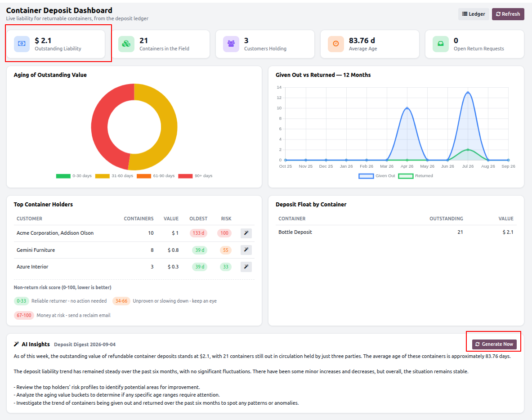Open the Customers Holding card
The height and width of the screenshot is (420, 532).
(x=265, y=44)
